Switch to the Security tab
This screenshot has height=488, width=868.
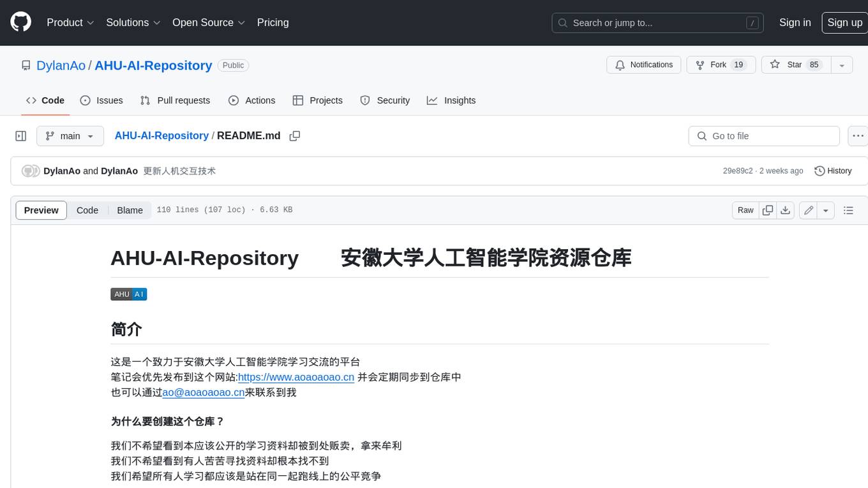point(385,100)
